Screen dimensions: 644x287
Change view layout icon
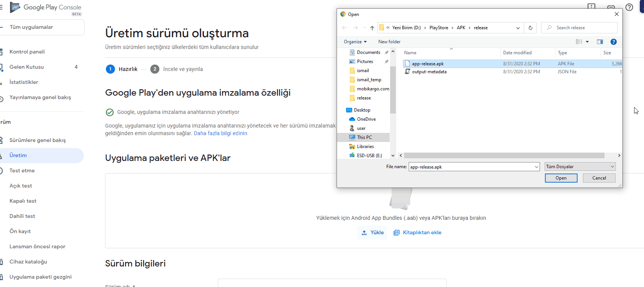(x=579, y=42)
